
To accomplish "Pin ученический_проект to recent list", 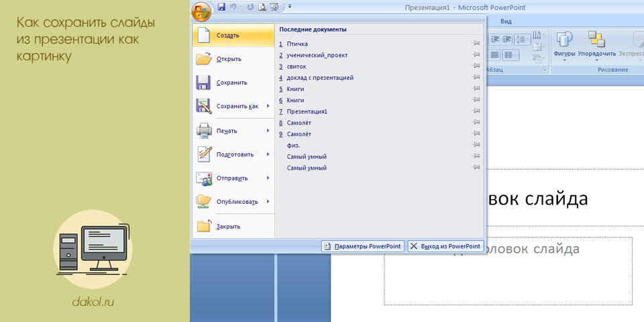I will click(x=476, y=54).
